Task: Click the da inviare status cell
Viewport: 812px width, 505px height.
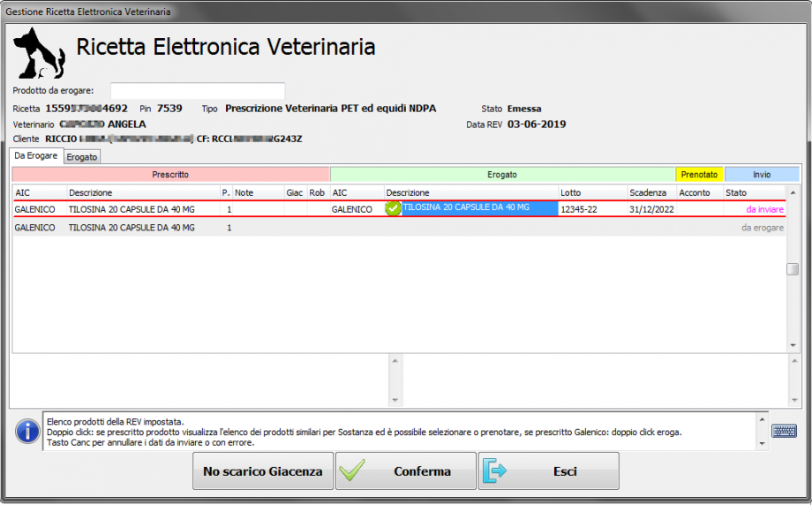Action: [x=763, y=209]
